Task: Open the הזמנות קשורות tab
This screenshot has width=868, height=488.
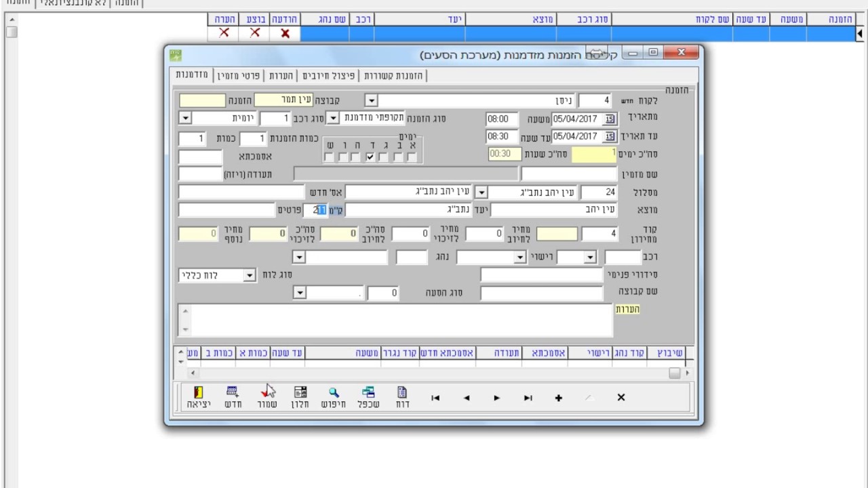Action: (394, 76)
